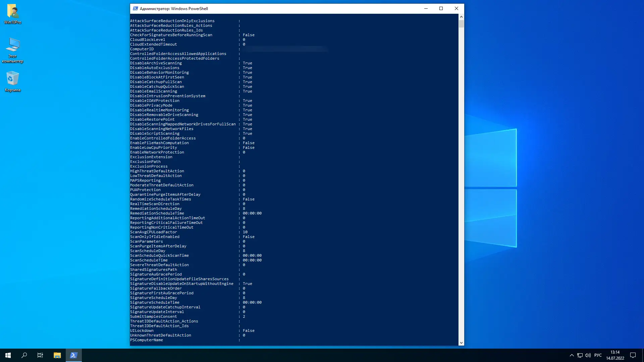The height and width of the screenshot is (362, 644).
Task: Click the PowerShell vertical scrollbar thumb
Action: pyautogui.click(x=461, y=24)
